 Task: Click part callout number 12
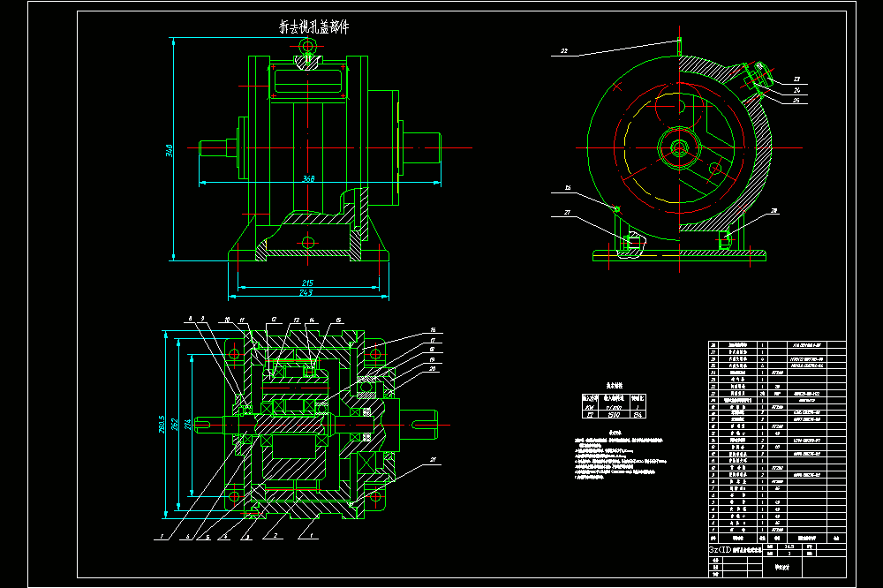click(275, 320)
